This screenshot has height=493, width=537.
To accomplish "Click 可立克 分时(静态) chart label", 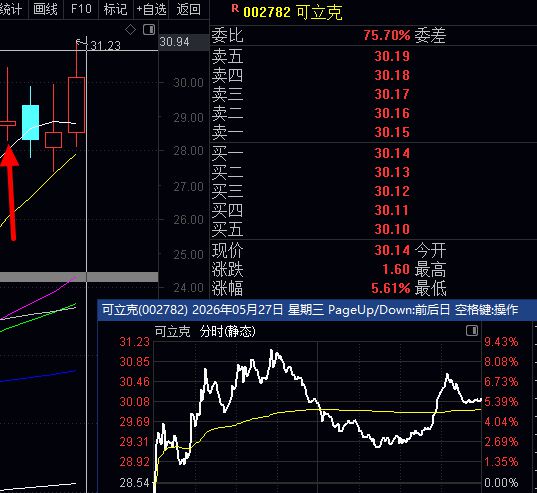I will 205,331.
